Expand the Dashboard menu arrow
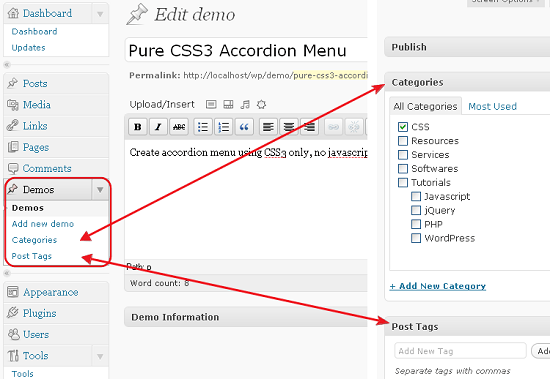This screenshot has width=550, height=379. coord(100,14)
